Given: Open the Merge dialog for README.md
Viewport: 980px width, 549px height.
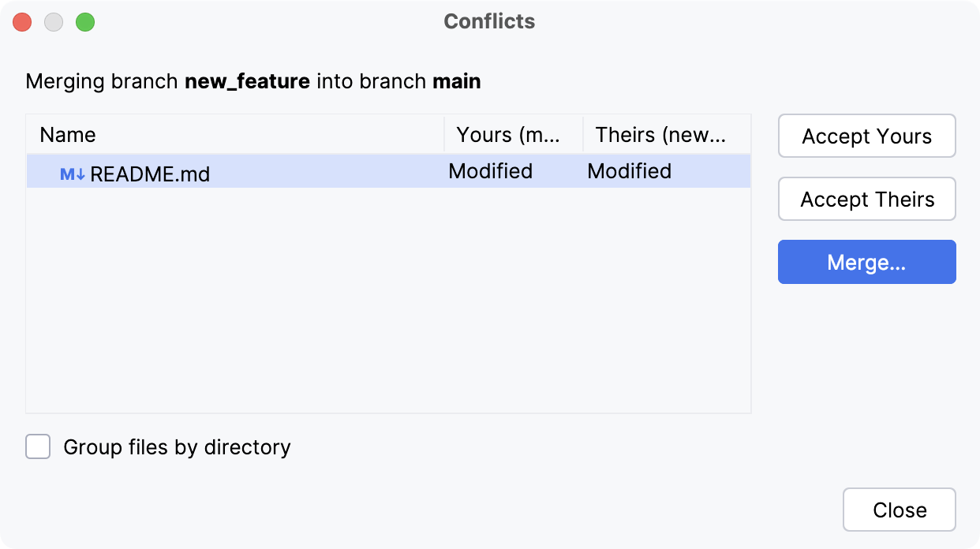Looking at the screenshot, I should click(866, 262).
